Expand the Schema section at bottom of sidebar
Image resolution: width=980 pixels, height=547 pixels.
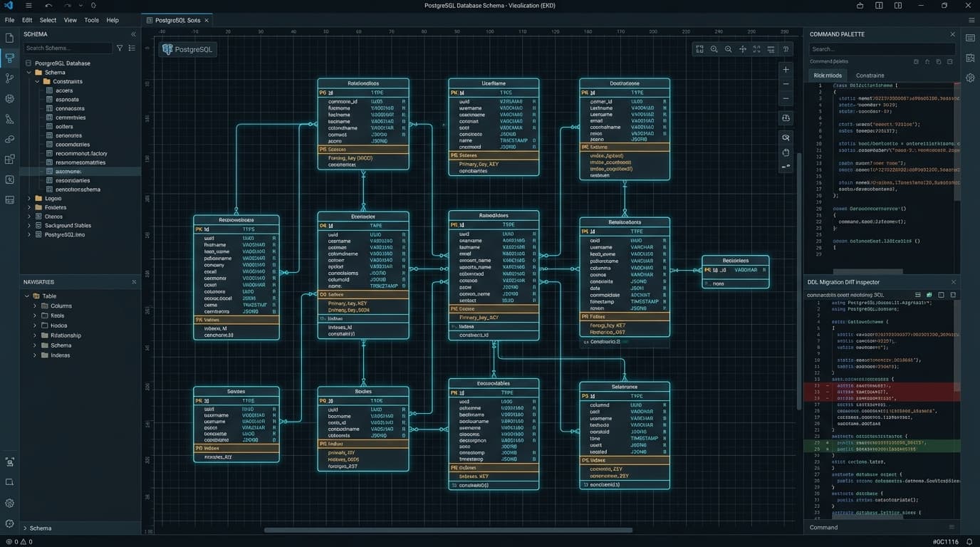click(26, 528)
